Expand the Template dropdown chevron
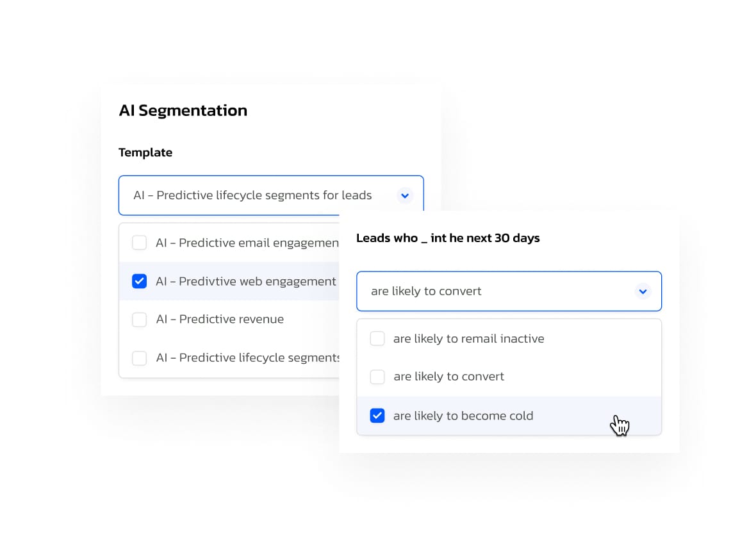The image size is (756, 538). (x=405, y=196)
